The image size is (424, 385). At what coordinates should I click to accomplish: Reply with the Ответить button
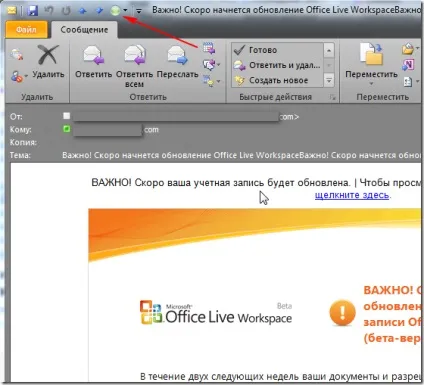coord(93,62)
